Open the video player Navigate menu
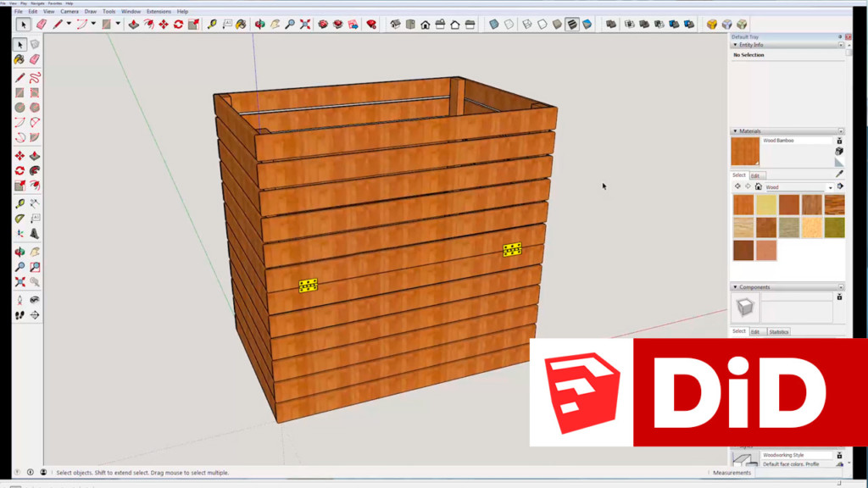The height and width of the screenshot is (488, 868). (37, 3)
